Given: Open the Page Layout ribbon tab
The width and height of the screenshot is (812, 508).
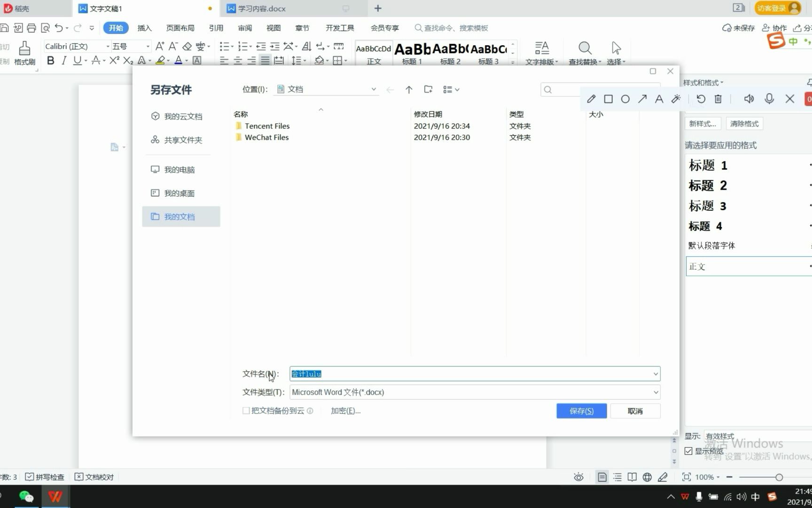Looking at the screenshot, I should [180, 28].
